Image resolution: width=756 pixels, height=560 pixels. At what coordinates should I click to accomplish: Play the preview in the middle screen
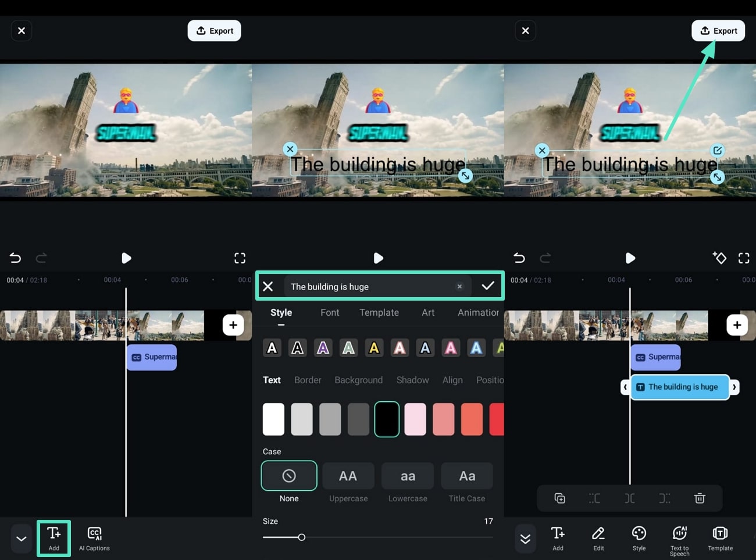pos(378,258)
